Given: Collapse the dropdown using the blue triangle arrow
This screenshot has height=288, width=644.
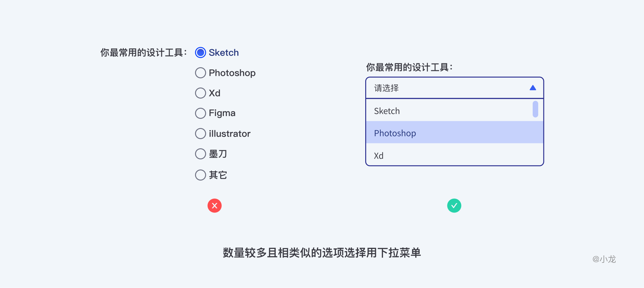Looking at the screenshot, I should pyautogui.click(x=533, y=88).
